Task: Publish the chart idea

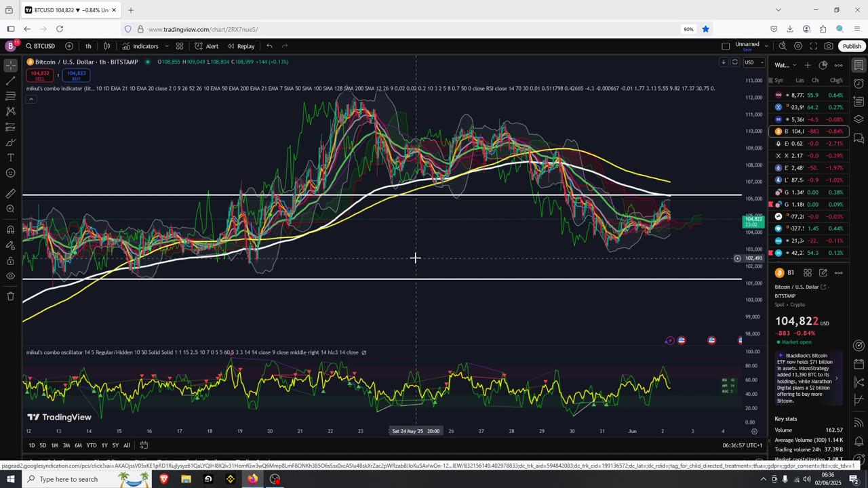Action: (x=852, y=46)
